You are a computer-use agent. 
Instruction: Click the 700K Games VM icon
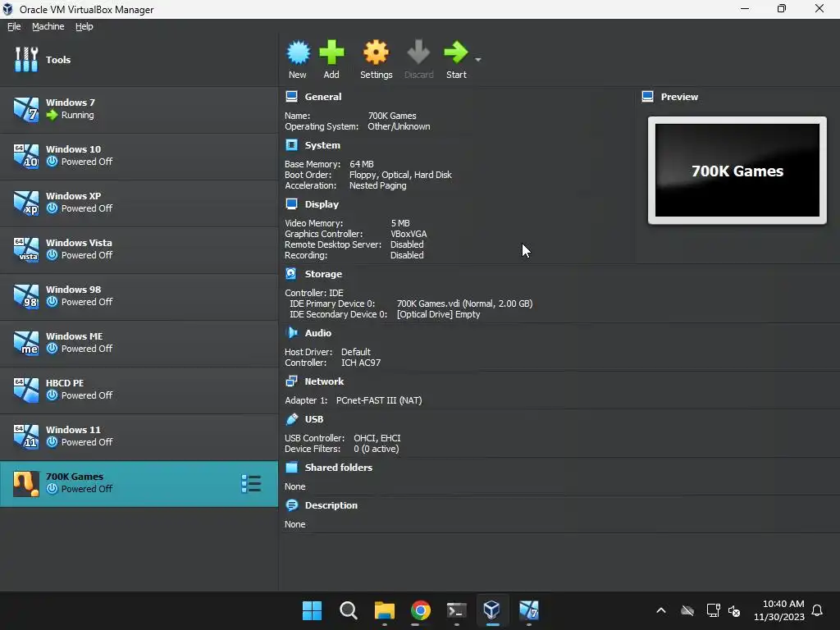[26, 484]
